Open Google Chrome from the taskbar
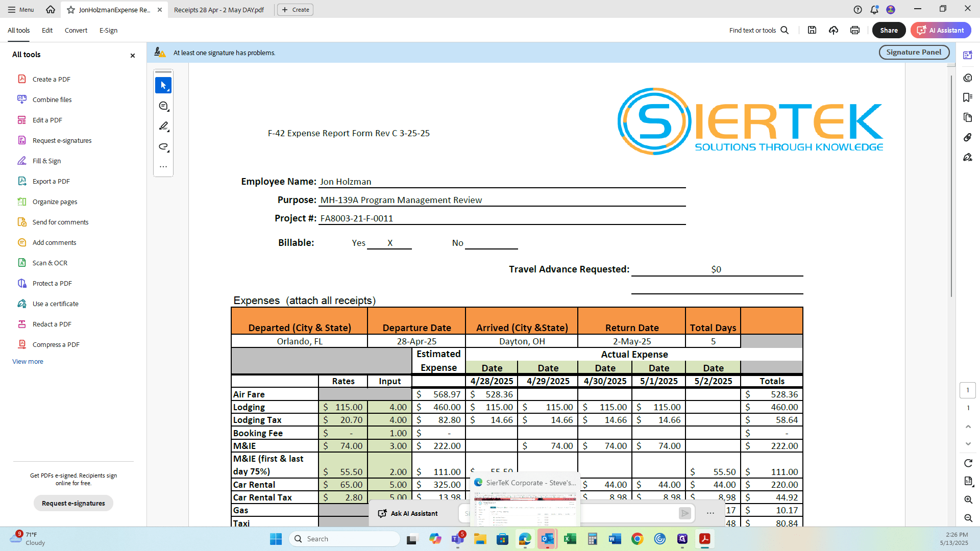This screenshot has height=551, width=980. point(637,539)
